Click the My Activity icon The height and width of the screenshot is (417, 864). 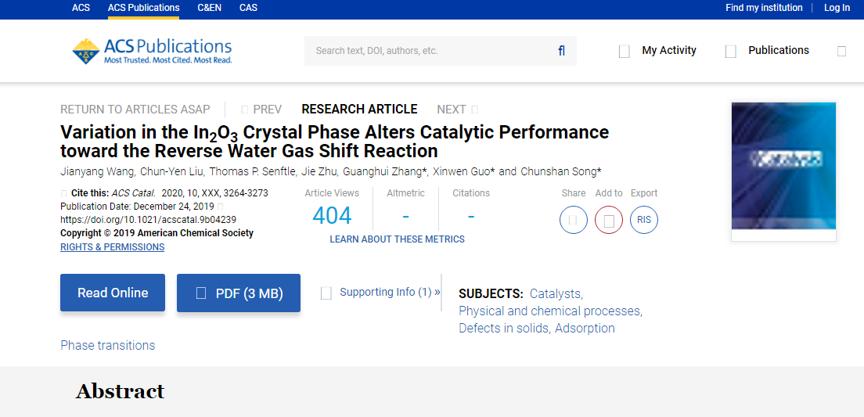[625, 51]
